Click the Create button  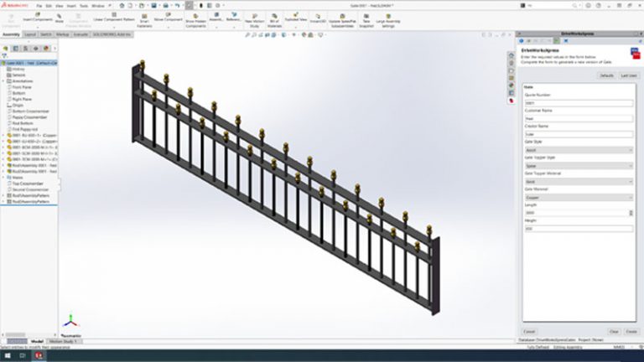coord(631,331)
